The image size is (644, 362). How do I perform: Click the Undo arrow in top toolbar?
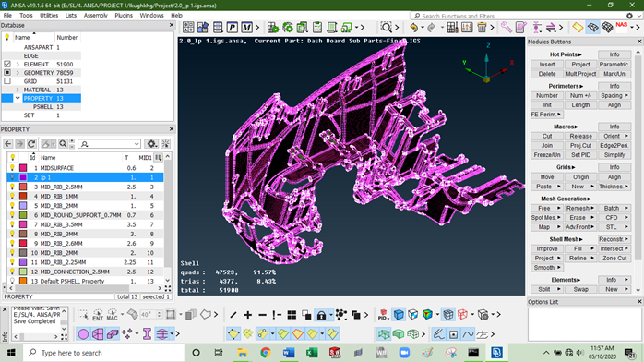click(413, 28)
